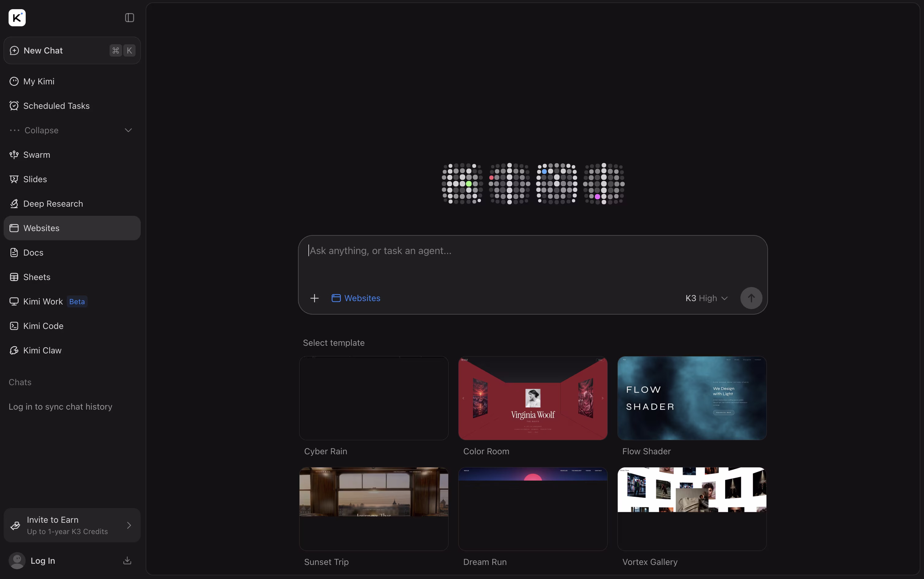Click 'Log in to sync chat history'
924x579 pixels.
coord(61,407)
